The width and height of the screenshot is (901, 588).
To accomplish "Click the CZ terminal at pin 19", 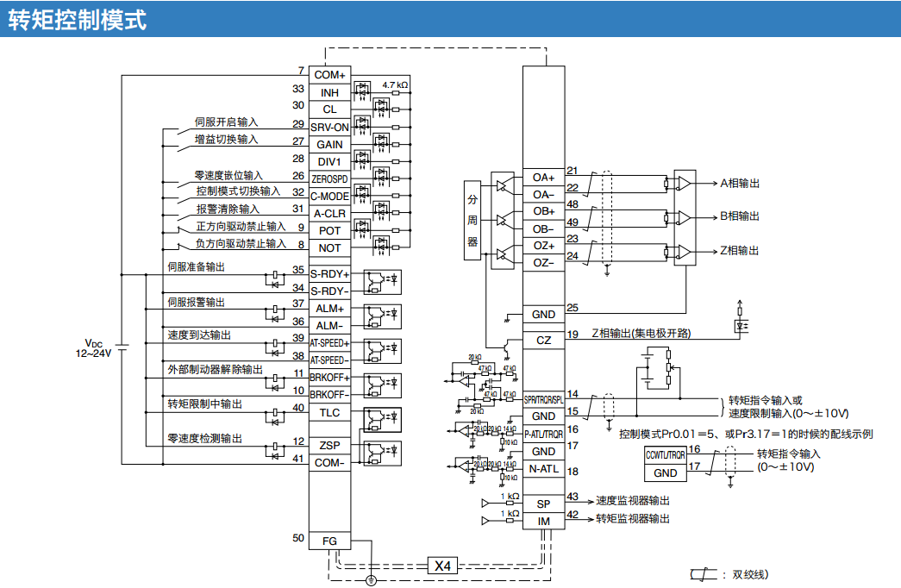I will coord(543,340).
